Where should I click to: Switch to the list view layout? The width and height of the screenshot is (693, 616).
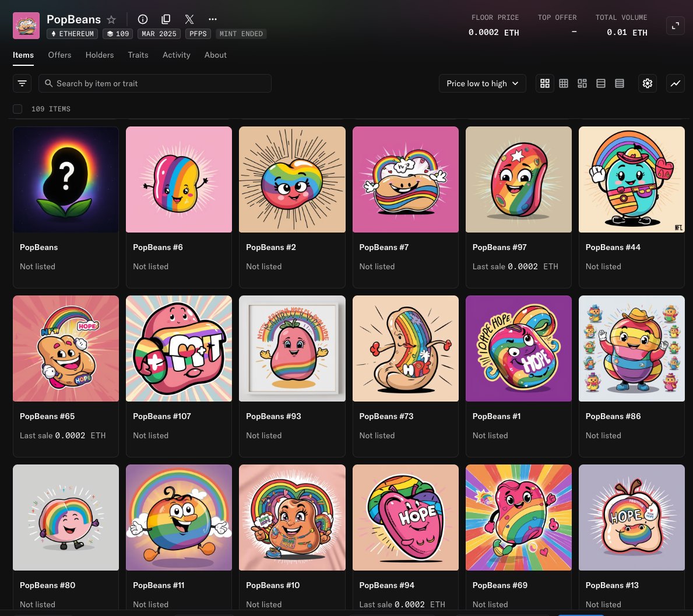tap(601, 83)
